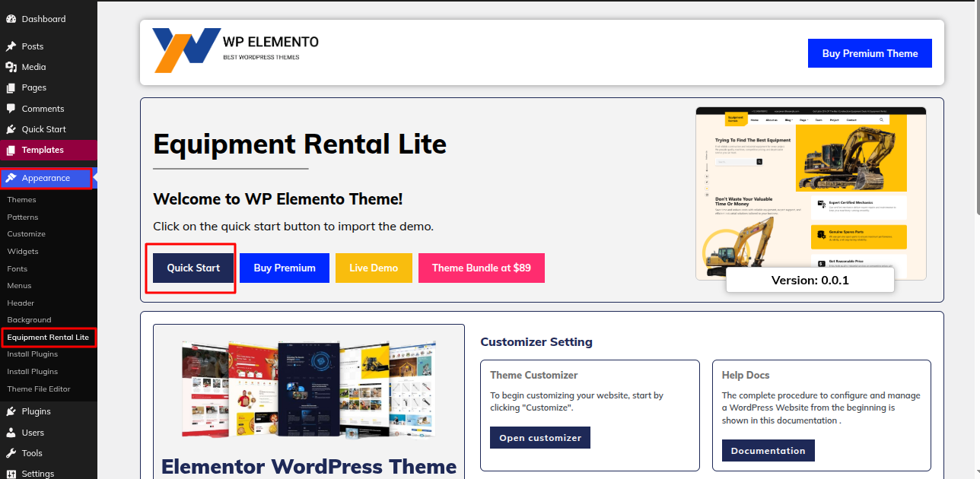Click the Buy Premium Theme button
The width and height of the screenshot is (980, 479).
(x=870, y=53)
